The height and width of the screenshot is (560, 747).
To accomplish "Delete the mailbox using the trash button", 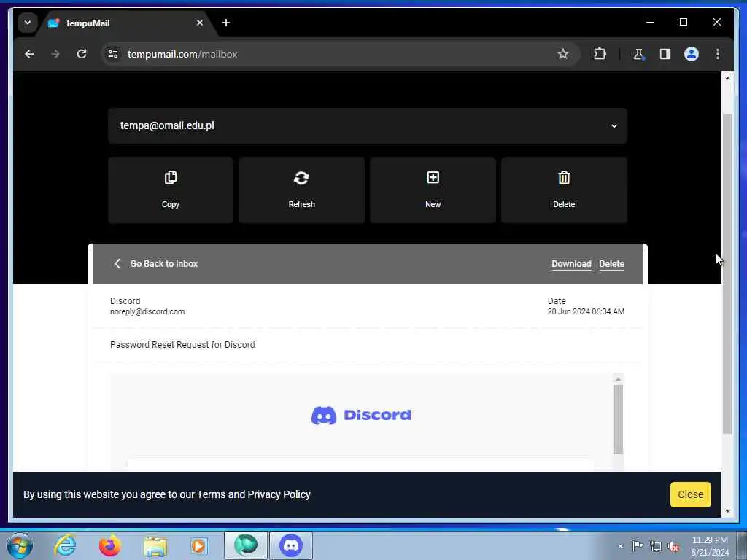I will tap(564, 190).
